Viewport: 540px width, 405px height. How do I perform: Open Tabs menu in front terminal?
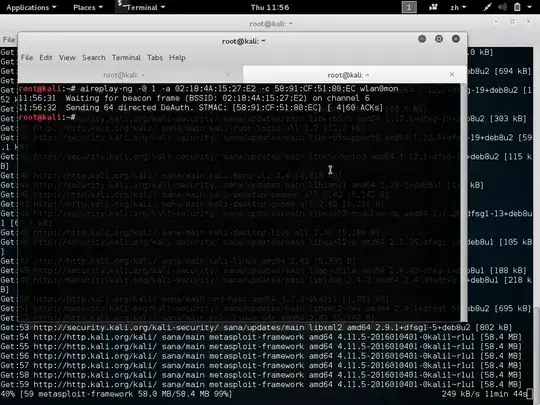click(x=155, y=58)
